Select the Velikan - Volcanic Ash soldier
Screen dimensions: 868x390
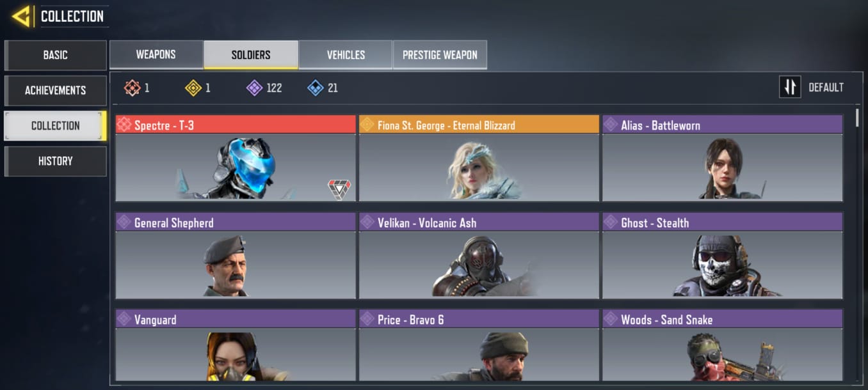pyautogui.click(x=479, y=256)
